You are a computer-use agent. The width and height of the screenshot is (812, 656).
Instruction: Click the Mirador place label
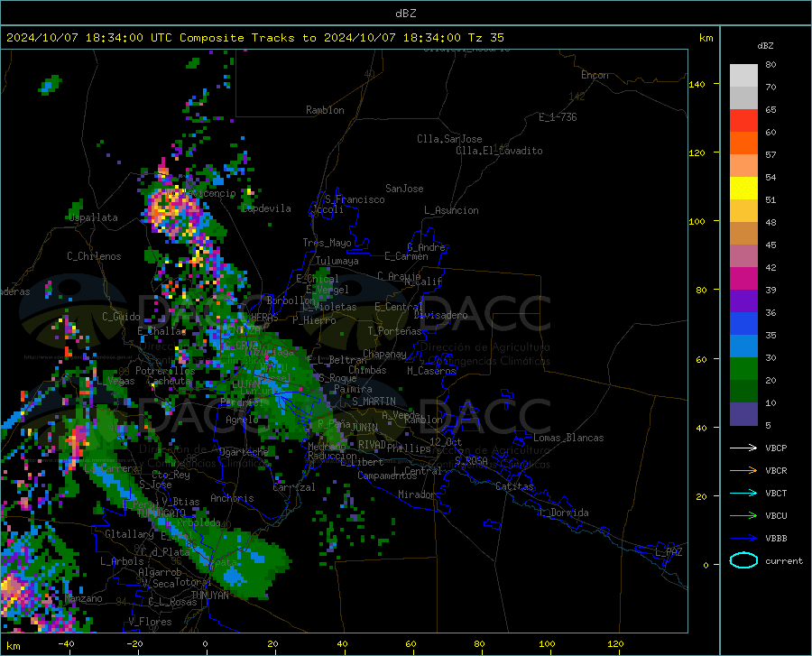click(x=416, y=494)
